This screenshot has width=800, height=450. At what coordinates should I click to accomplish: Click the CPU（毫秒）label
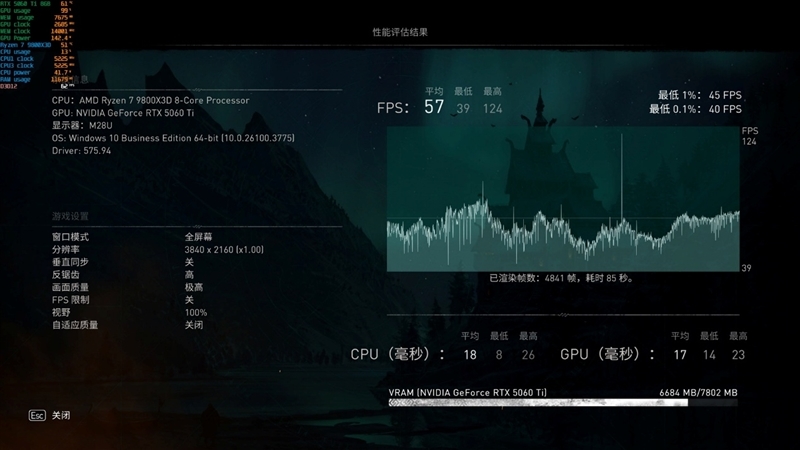397,354
